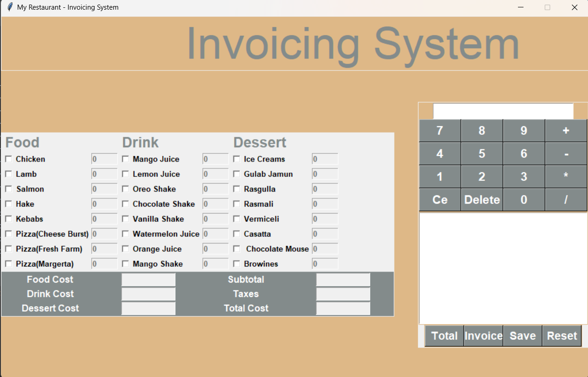Select the Ice Creams checkbox
The height and width of the screenshot is (377, 588).
(x=236, y=159)
